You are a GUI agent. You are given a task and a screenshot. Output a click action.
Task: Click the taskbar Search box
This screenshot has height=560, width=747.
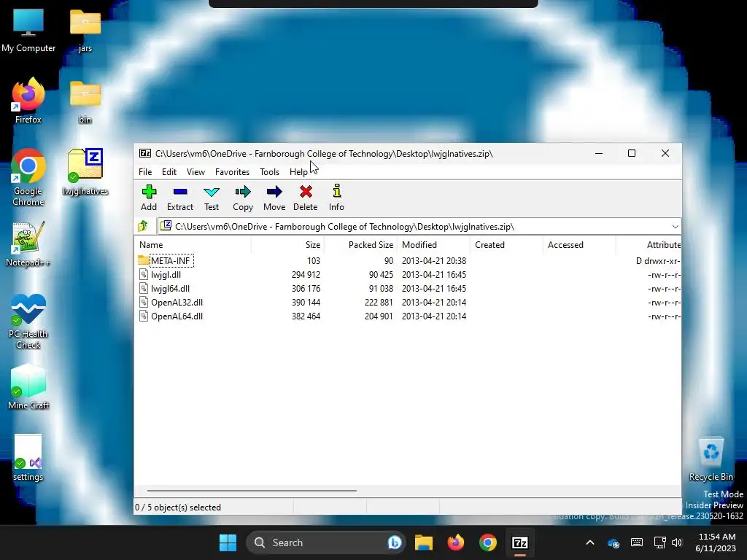[x=326, y=542]
